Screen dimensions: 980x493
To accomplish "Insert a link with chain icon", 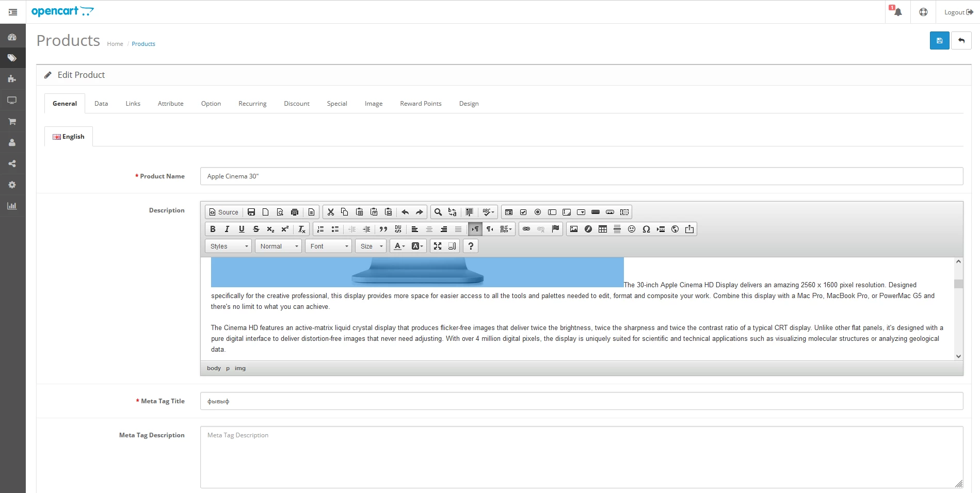I will pyautogui.click(x=526, y=229).
